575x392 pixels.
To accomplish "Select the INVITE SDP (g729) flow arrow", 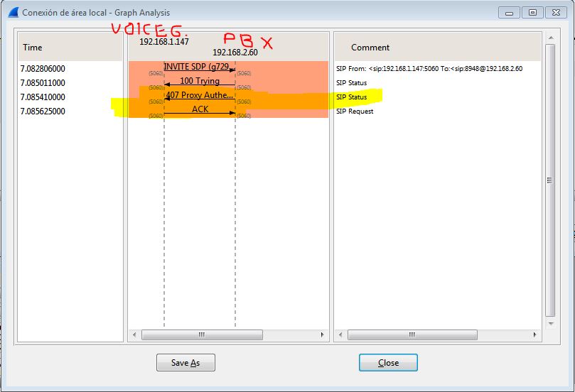I will 200,67.
